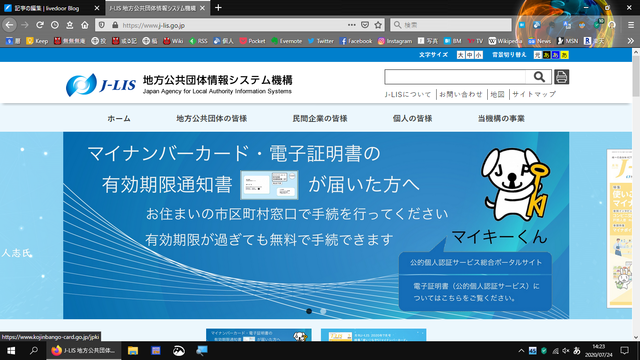Set text size to 中 (medium)
This screenshot has width=640, height=360.
click(x=469, y=55)
